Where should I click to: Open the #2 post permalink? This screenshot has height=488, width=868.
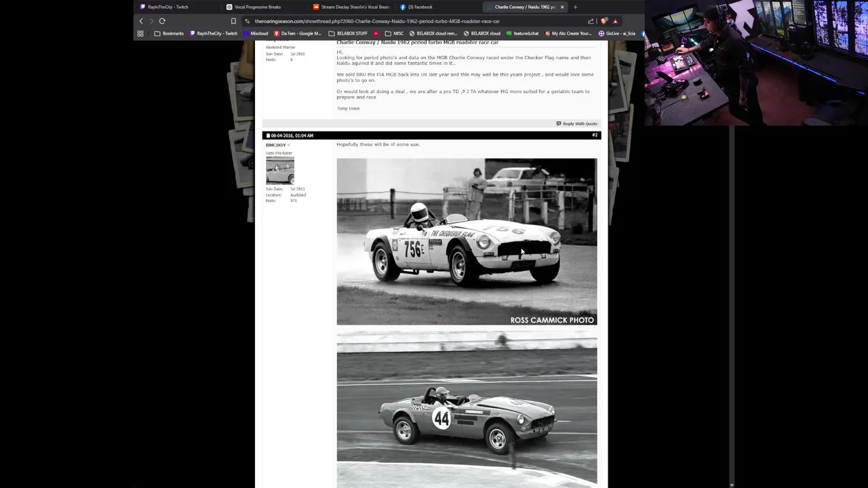click(x=595, y=135)
